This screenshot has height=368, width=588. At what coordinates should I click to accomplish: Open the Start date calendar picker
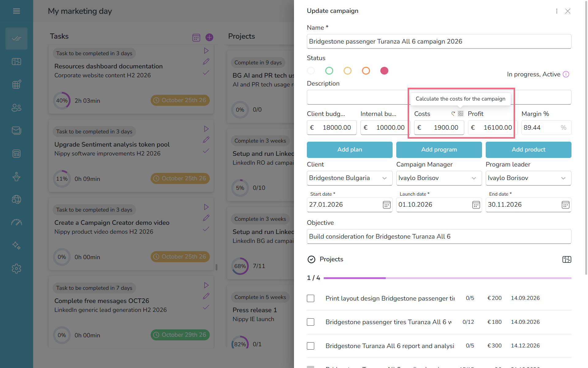pos(387,205)
